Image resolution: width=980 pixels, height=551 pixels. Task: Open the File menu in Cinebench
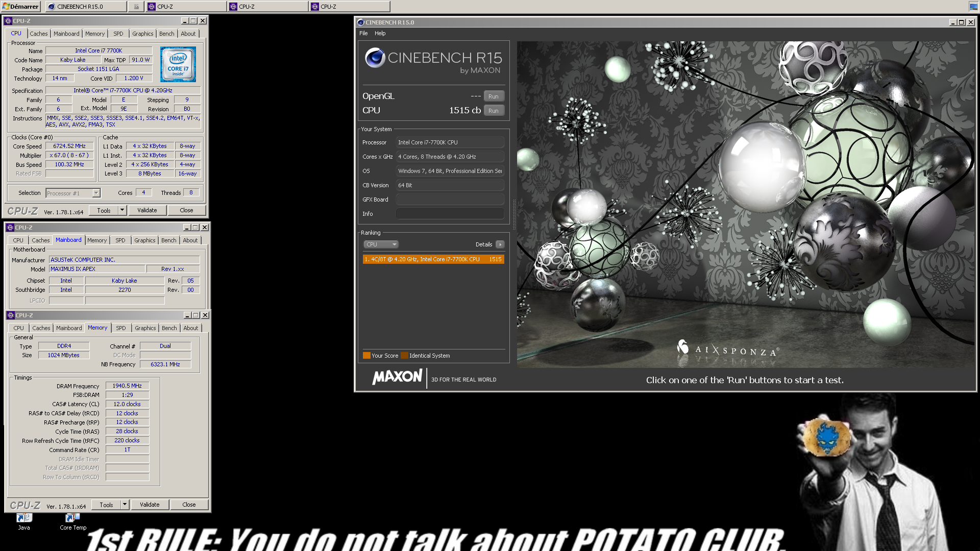(363, 33)
